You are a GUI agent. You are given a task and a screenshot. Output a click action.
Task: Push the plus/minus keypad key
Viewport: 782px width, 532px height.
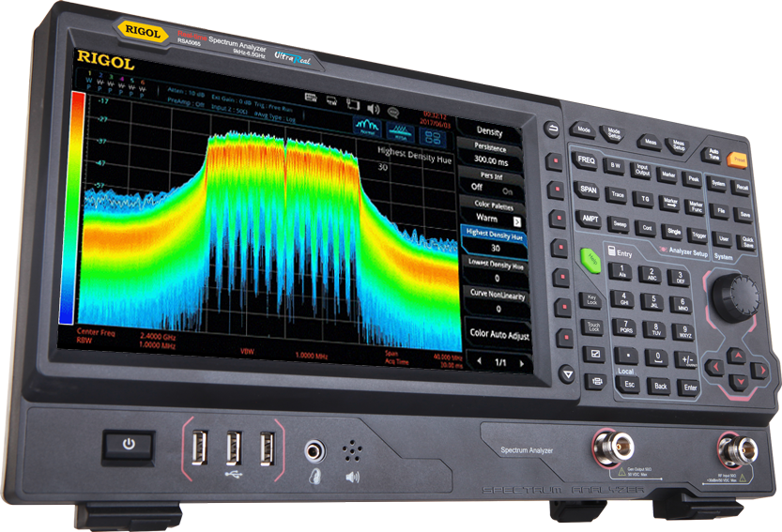point(687,360)
